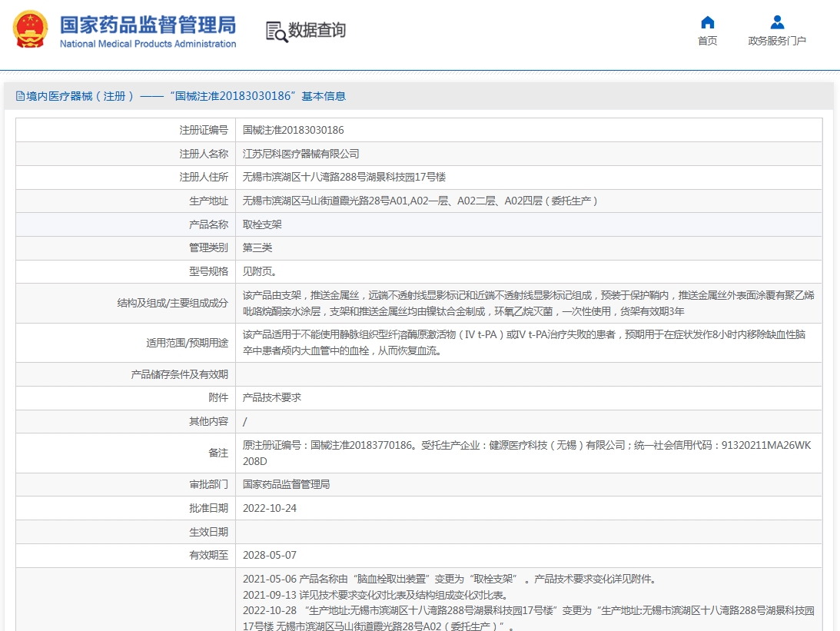Go to 首页 text link

coord(708,41)
